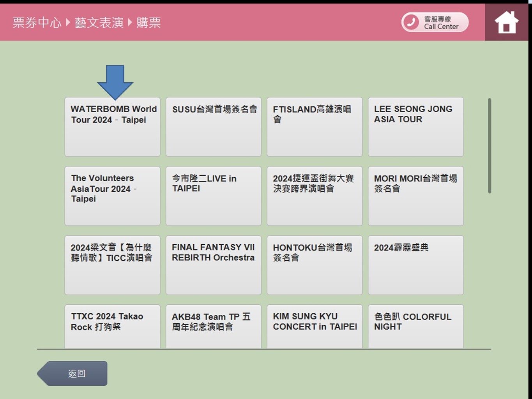Go to the home screen via house icon
The image size is (532, 399).
[x=506, y=22]
